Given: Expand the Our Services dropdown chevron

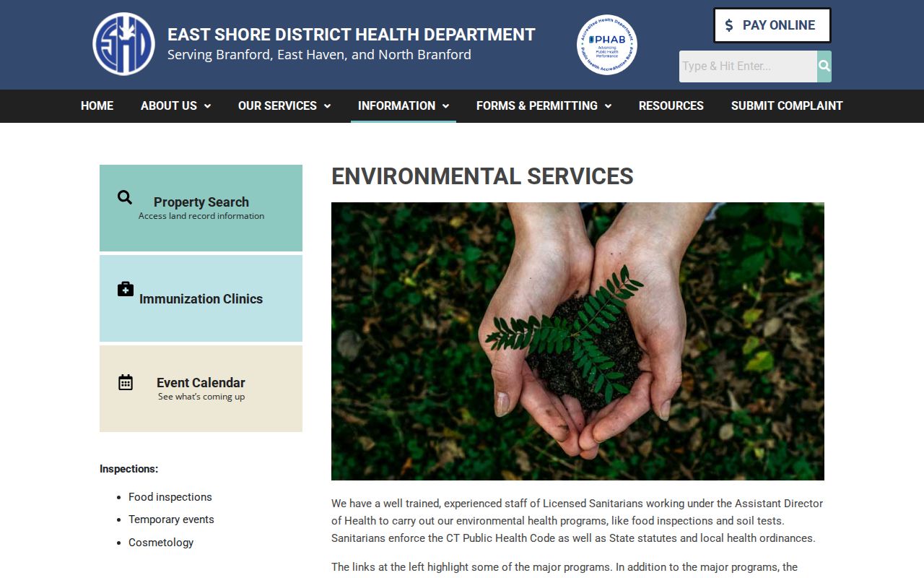Looking at the screenshot, I should click(x=327, y=106).
